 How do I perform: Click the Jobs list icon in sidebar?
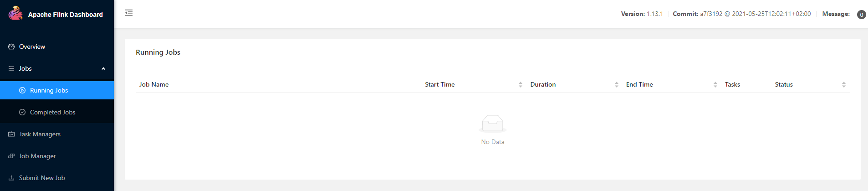pyautogui.click(x=11, y=68)
